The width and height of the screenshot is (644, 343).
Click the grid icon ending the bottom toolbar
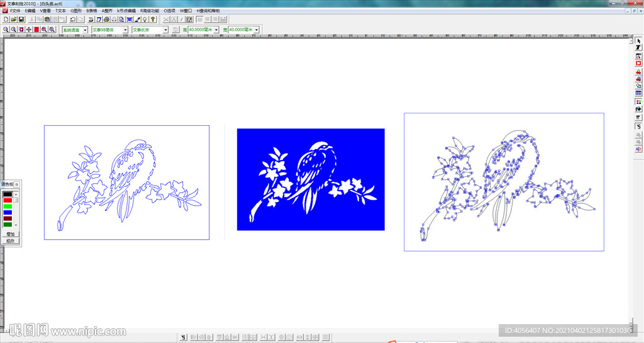(x=326, y=337)
